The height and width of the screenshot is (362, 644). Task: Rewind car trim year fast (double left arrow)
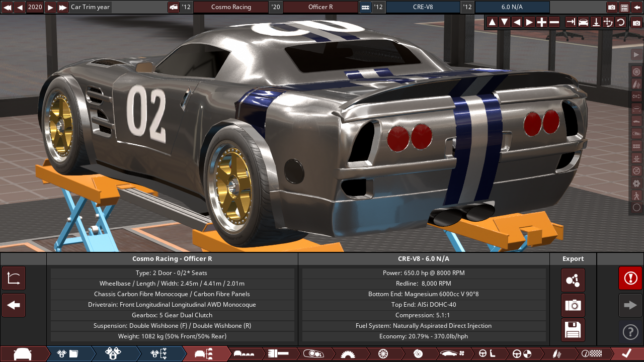click(7, 7)
